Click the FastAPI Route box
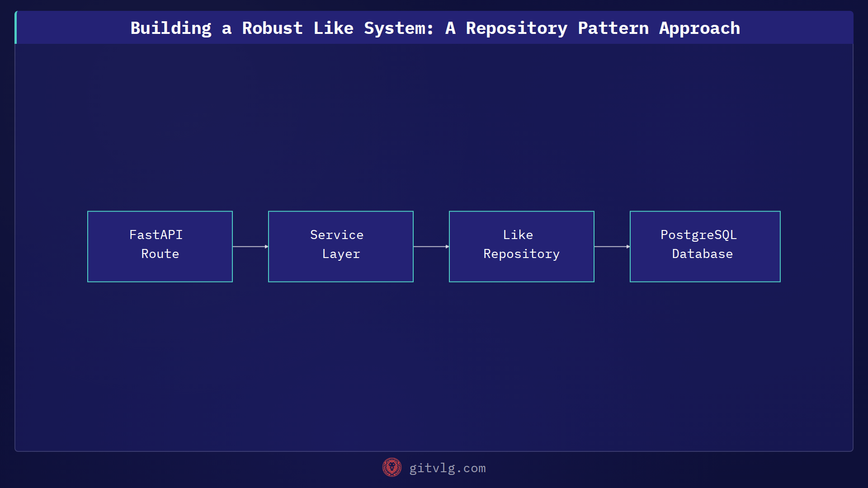Screen dimensions: 868x488 160,247
